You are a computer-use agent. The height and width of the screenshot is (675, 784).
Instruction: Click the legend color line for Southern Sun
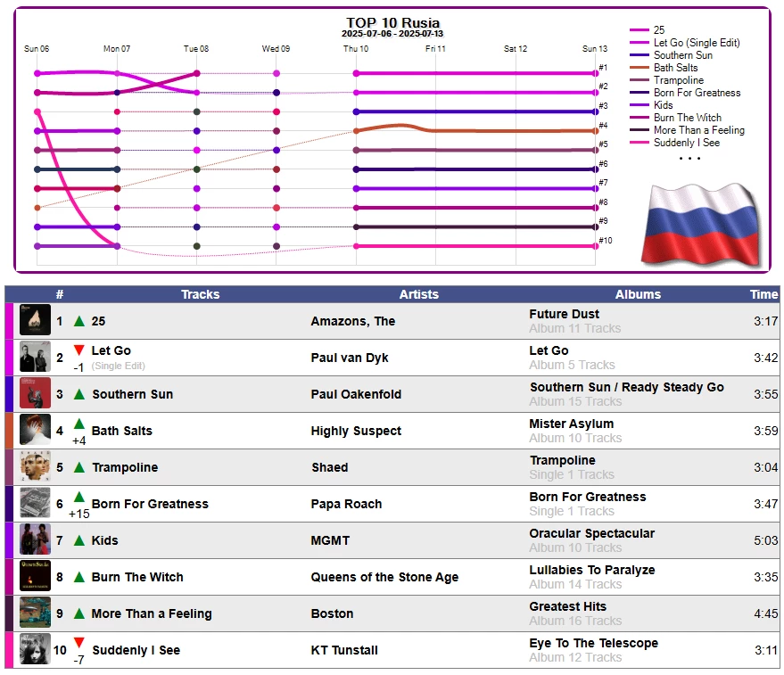point(639,55)
